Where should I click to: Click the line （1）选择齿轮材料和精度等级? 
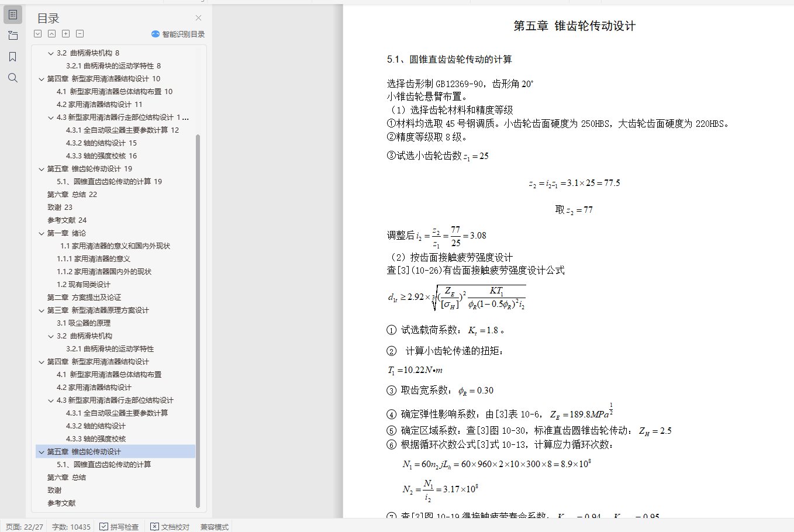coord(450,110)
